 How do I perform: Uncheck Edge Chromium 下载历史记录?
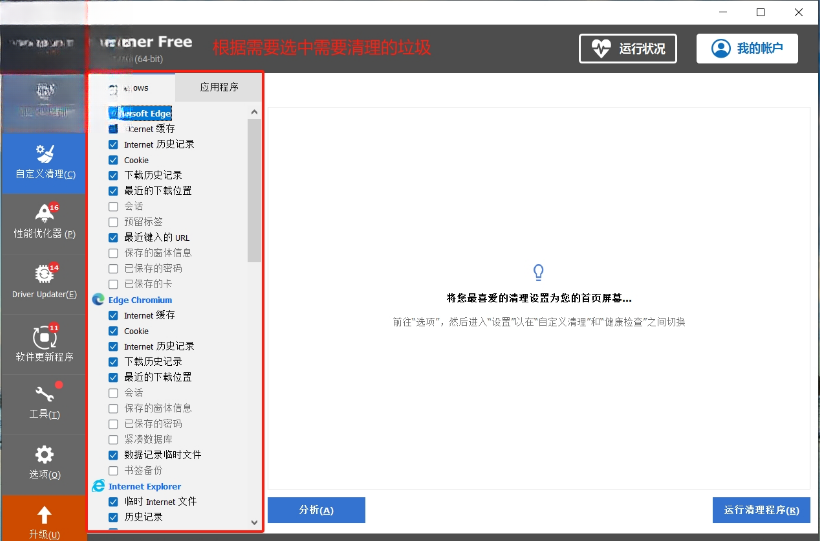113,362
